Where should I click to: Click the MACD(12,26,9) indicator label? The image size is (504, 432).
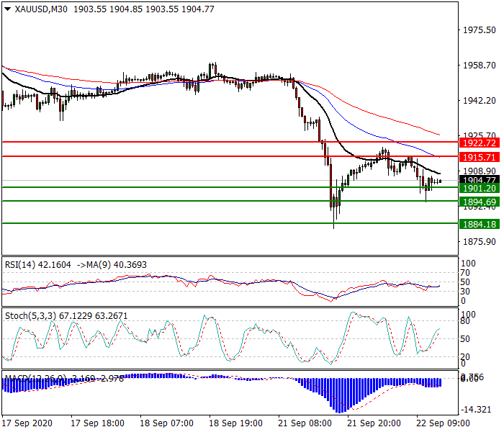pyautogui.click(x=64, y=379)
